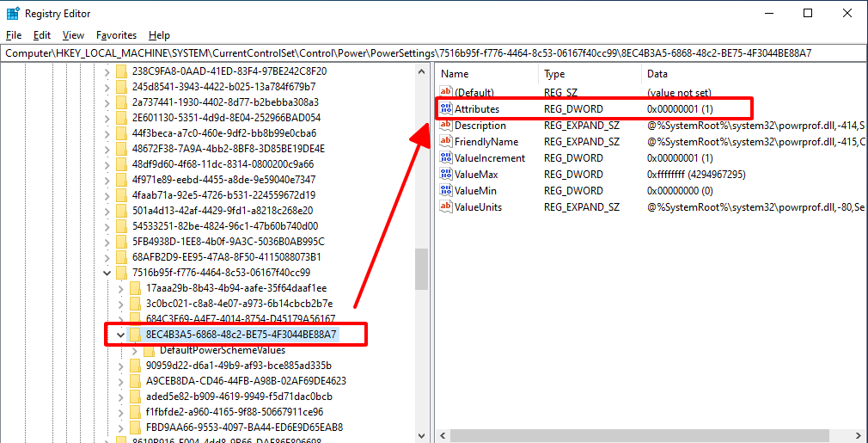Click the tree pane scroll up arrow
Viewport: 868px width, 443px height.
[422, 71]
